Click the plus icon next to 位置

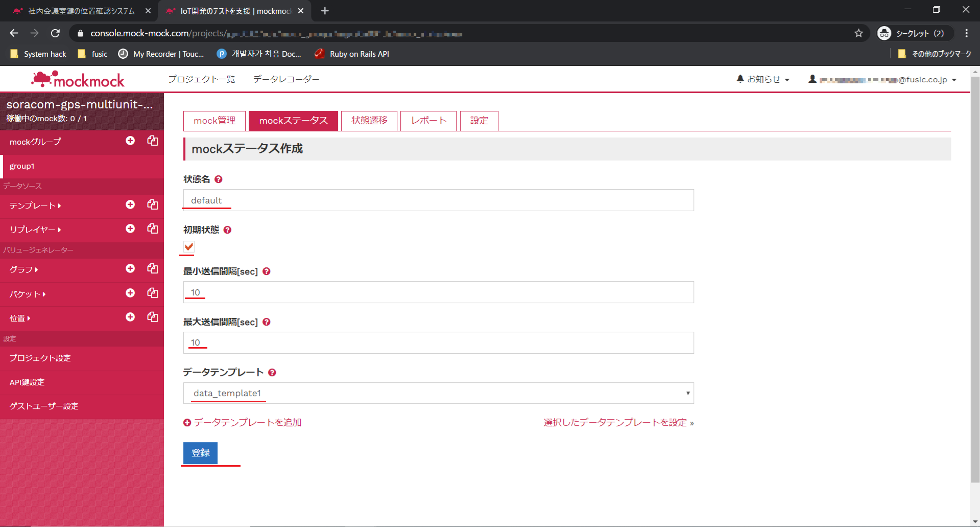pos(130,317)
